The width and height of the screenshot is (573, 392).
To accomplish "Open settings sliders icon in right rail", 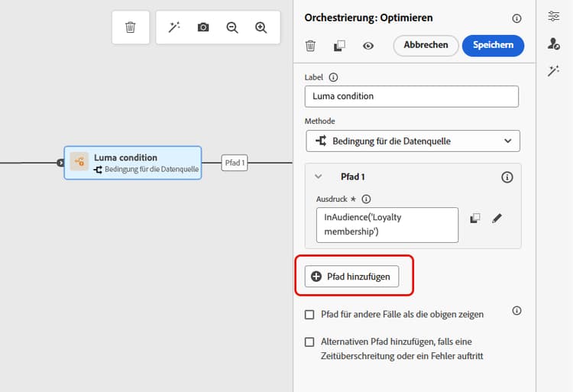I will point(553,17).
